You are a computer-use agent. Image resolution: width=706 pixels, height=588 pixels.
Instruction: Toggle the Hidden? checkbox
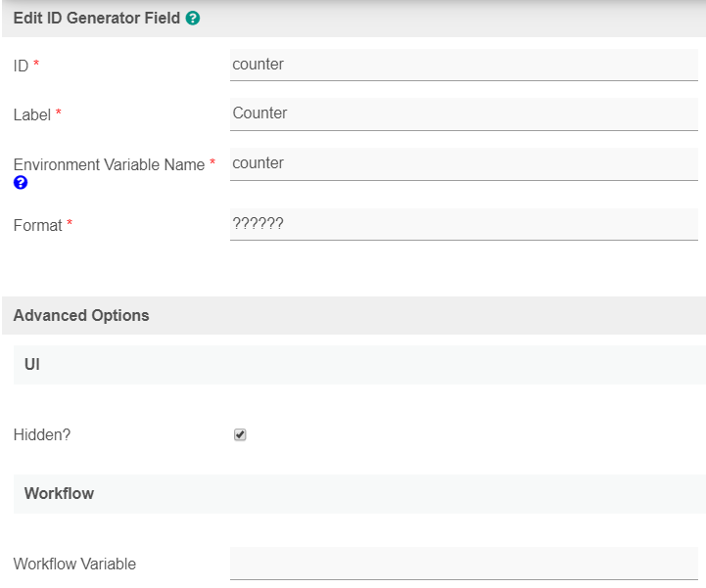pos(240,434)
